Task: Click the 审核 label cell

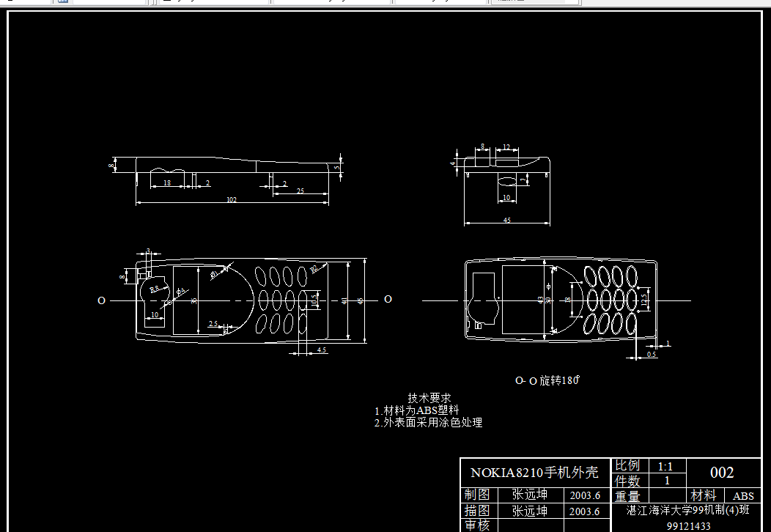Action: pos(477,525)
